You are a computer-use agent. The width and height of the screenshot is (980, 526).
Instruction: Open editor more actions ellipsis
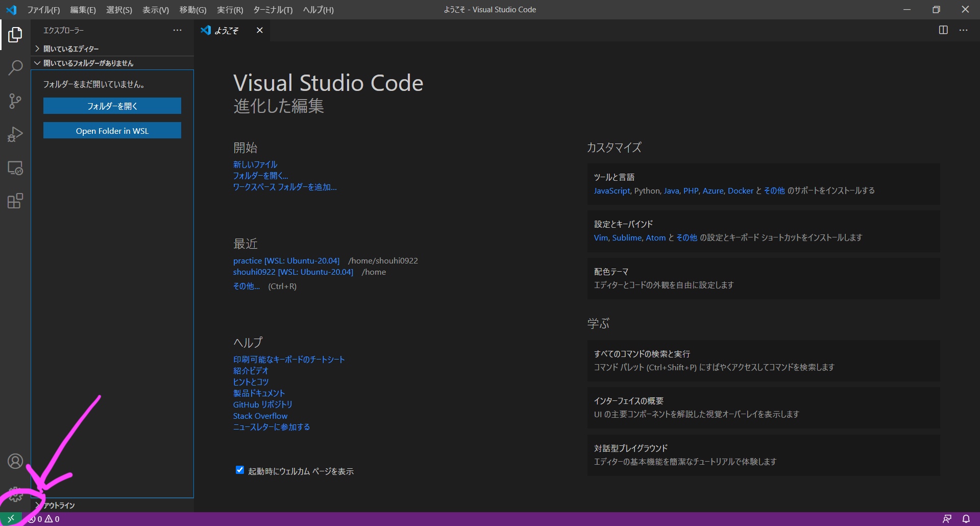(x=963, y=30)
